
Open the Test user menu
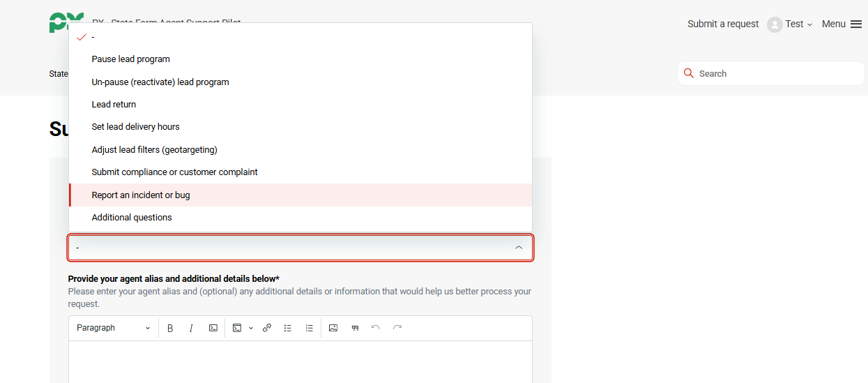pos(790,24)
